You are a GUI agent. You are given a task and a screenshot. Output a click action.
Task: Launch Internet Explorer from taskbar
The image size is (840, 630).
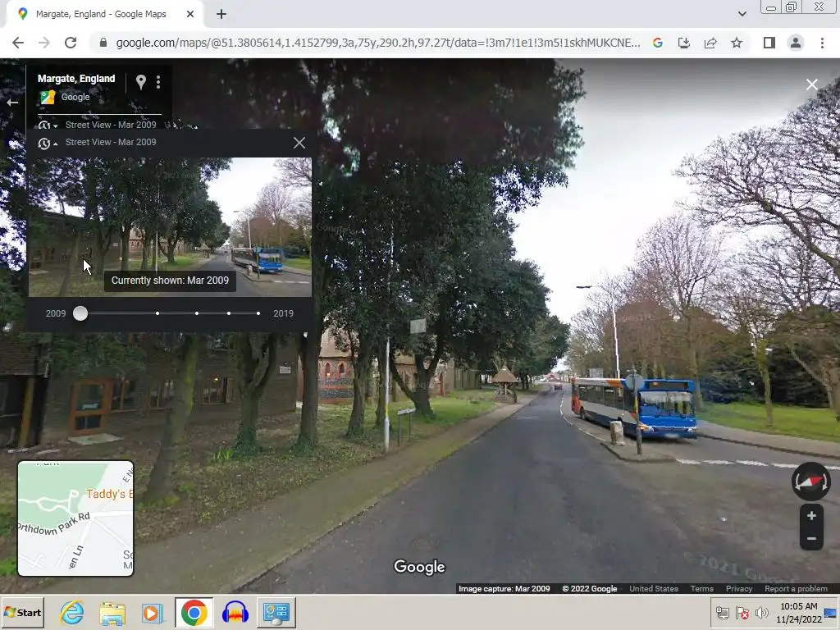point(72,613)
